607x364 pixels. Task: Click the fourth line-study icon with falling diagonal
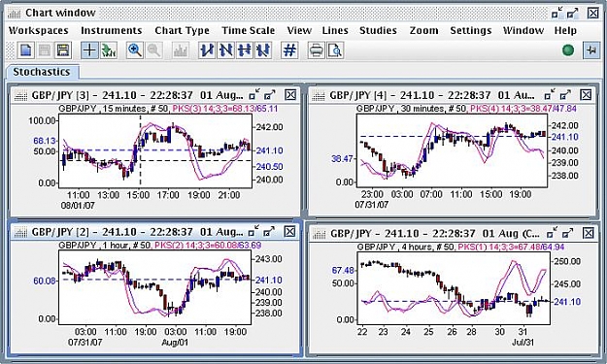click(263, 50)
